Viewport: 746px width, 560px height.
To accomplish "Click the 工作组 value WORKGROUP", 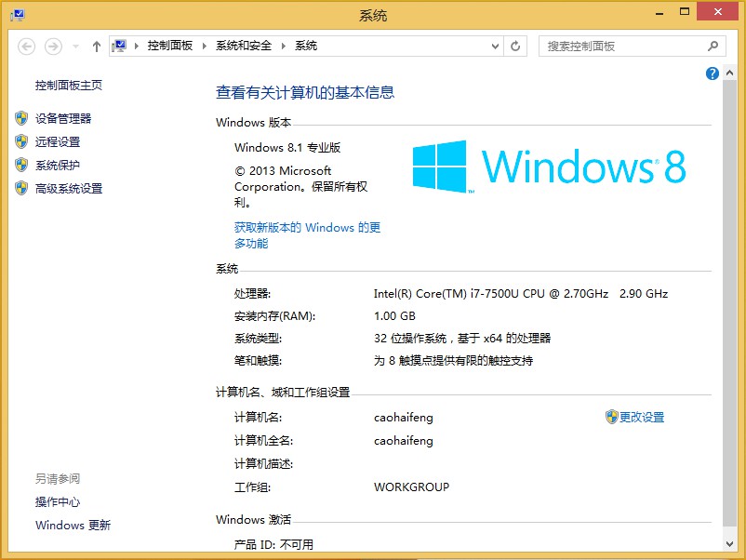I will pos(411,487).
